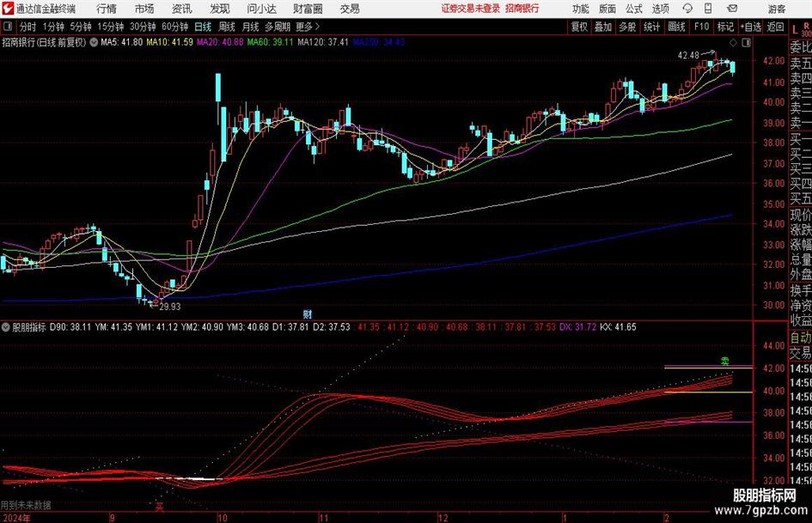Switch to 60分钟 period
The height and width of the screenshot is (523, 812).
pos(175,27)
